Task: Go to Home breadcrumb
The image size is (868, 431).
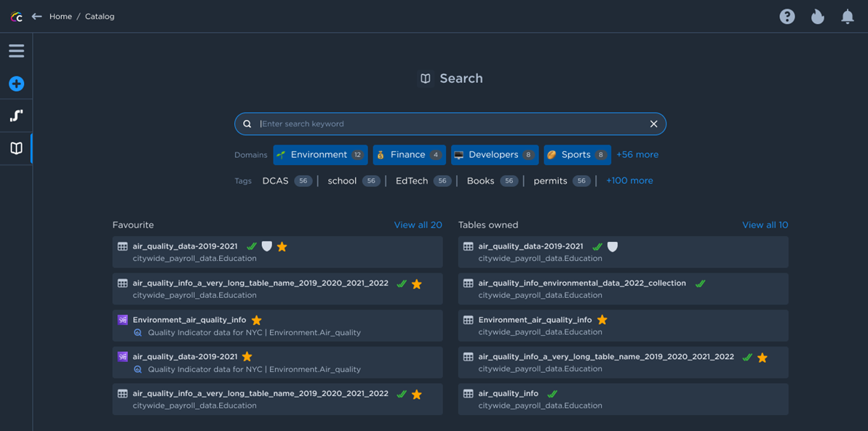Action: tap(60, 17)
